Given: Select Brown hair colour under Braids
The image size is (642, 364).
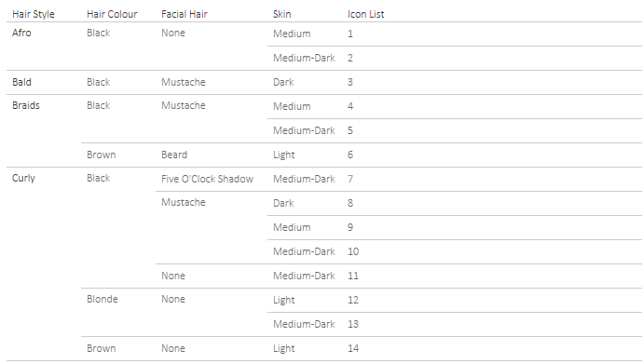Looking at the screenshot, I should click(x=102, y=155).
